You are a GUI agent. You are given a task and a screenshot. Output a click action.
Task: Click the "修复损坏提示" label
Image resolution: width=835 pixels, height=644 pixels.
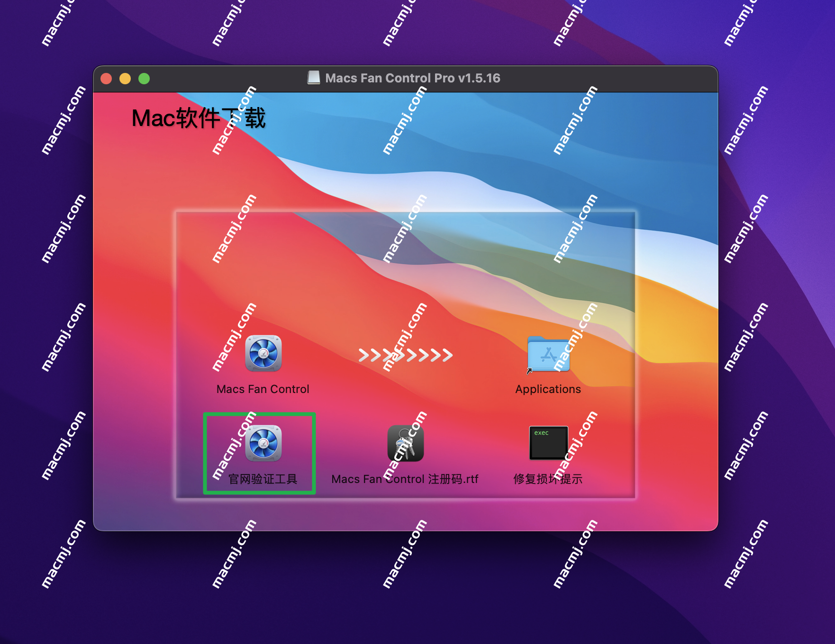(548, 479)
